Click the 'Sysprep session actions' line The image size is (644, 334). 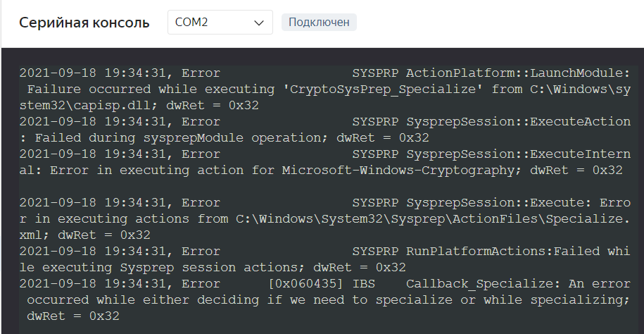point(211,268)
